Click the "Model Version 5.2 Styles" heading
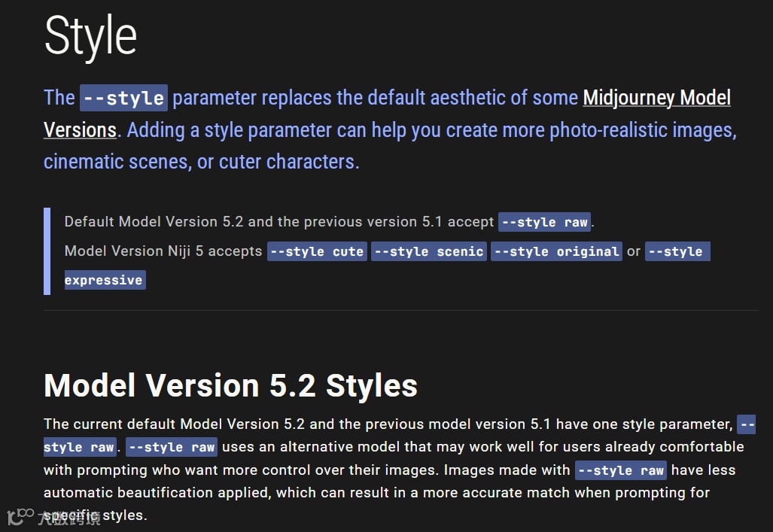Viewport: 773px width, 532px height. click(x=231, y=385)
